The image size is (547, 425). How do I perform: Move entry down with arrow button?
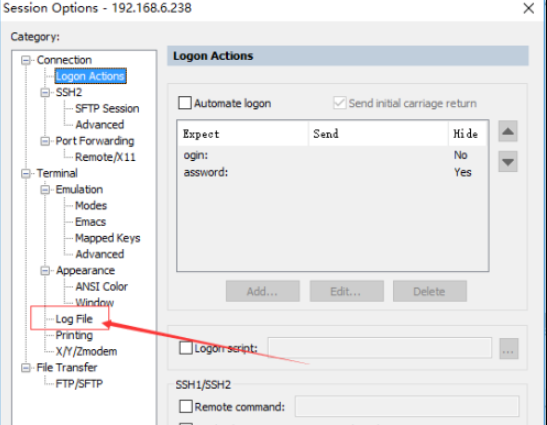[508, 162]
